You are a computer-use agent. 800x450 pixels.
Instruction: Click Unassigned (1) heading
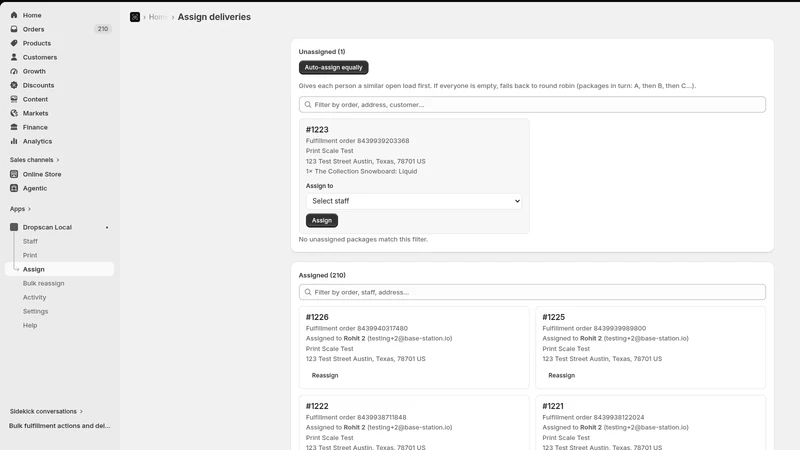point(322,52)
